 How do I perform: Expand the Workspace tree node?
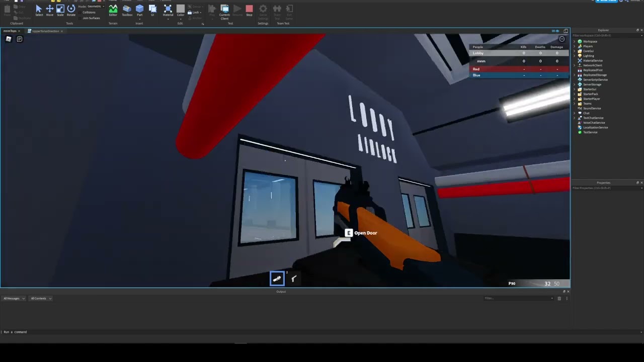[575, 41]
